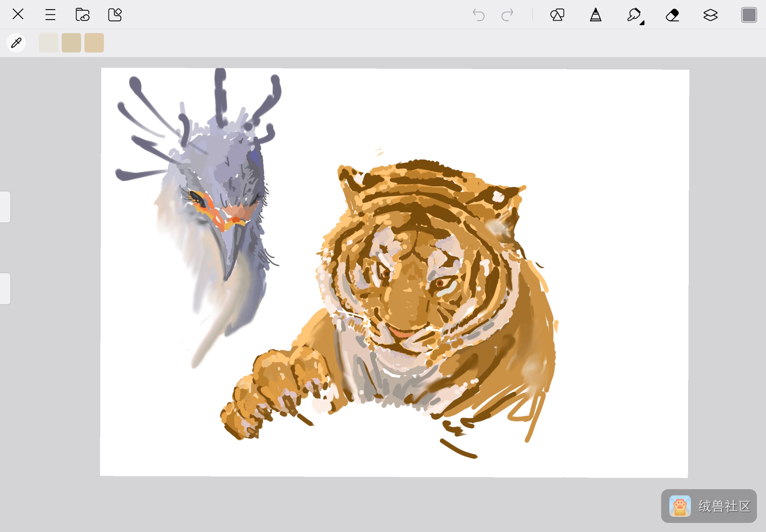The image size is (766, 532).
Task: Pick the middle tan color swatch
Action: coord(71,43)
